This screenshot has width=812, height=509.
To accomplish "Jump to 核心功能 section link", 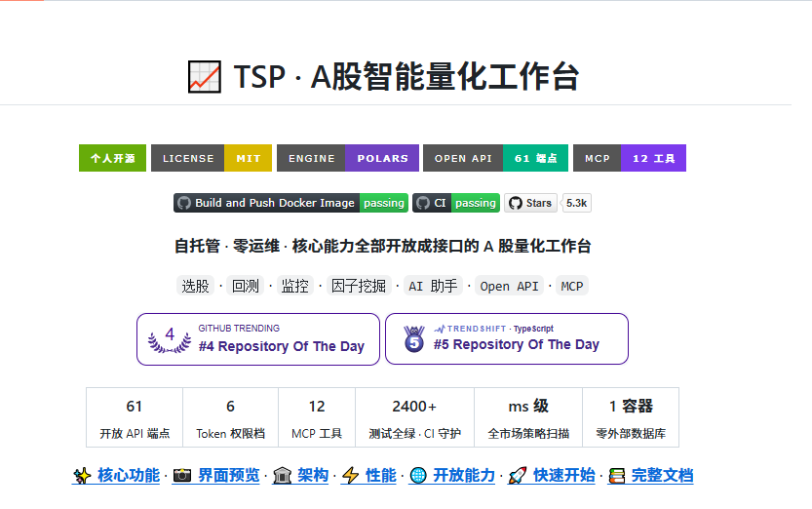I will tap(129, 475).
